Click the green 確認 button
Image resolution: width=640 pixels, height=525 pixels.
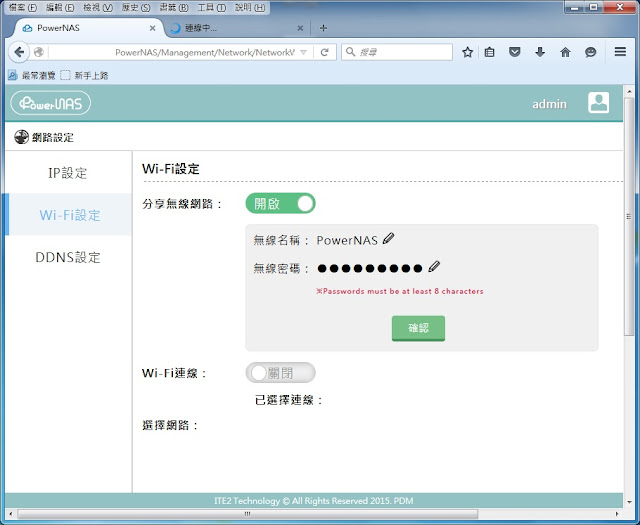(x=418, y=328)
